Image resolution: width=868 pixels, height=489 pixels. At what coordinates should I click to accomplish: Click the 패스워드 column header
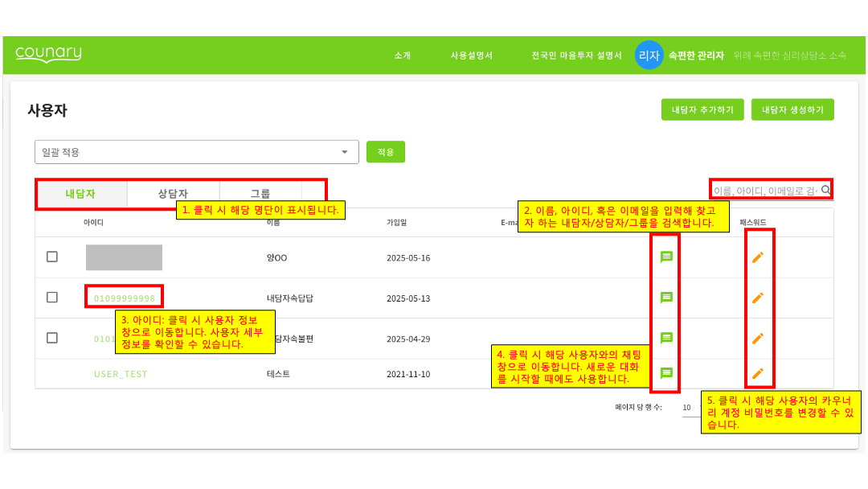pyautogui.click(x=753, y=223)
